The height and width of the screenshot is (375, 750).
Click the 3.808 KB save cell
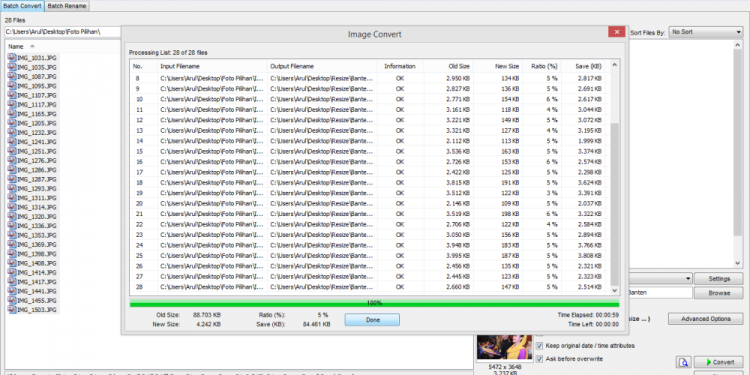588,255
